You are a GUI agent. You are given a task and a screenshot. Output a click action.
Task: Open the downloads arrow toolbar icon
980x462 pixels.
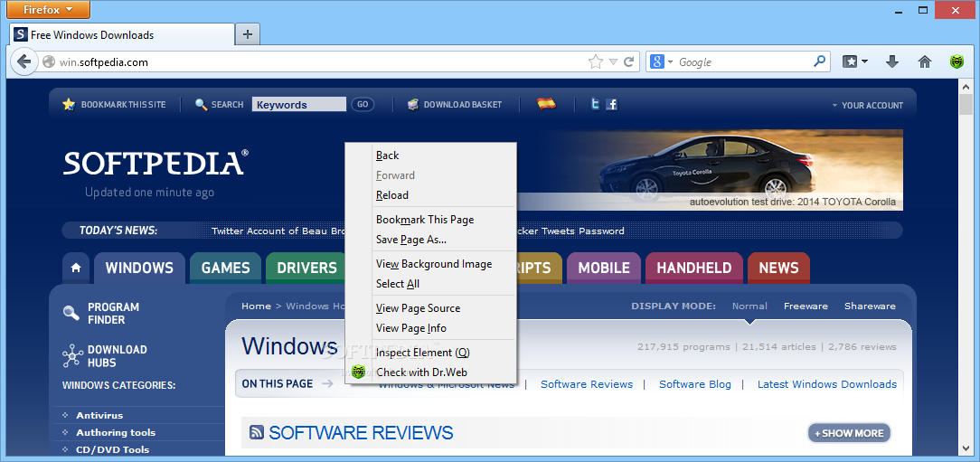(x=892, y=61)
